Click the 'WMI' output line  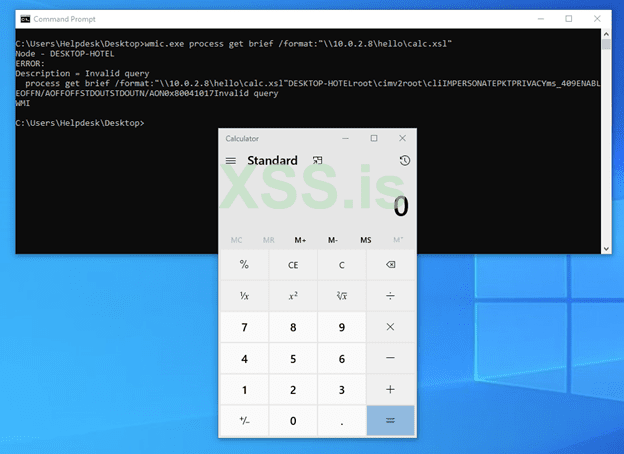(x=23, y=103)
